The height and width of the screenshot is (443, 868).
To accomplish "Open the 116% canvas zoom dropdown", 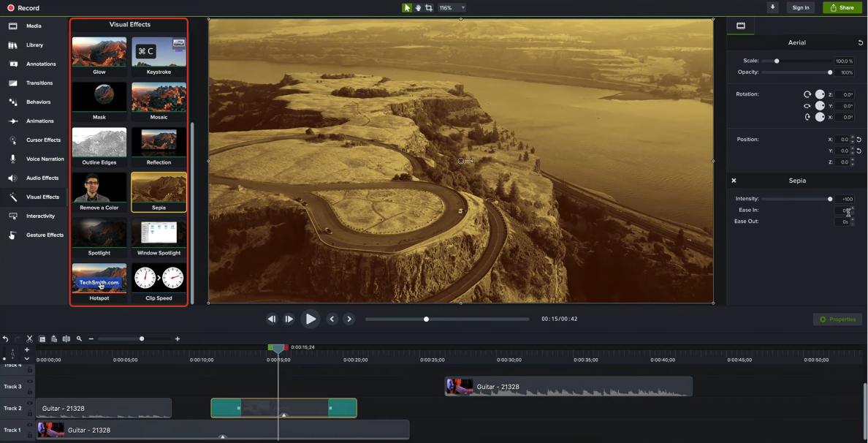I will 452,8.
